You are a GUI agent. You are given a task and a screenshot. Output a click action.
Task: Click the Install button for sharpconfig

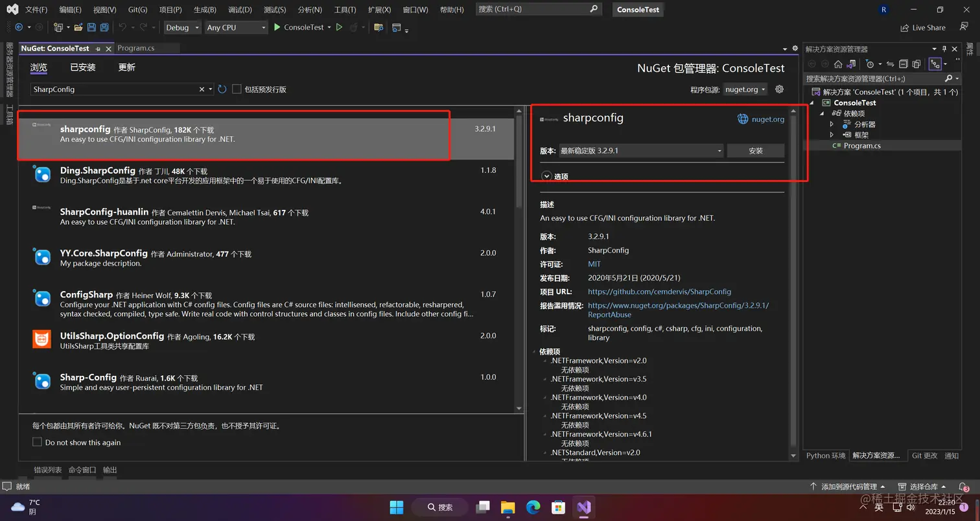pos(756,150)
